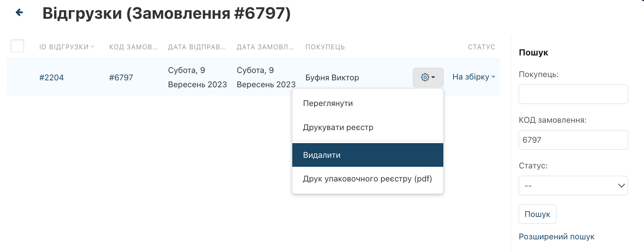Click the СТАТУС column header
The height and width of the screenshot is (252, 644).
click(481, 47)
